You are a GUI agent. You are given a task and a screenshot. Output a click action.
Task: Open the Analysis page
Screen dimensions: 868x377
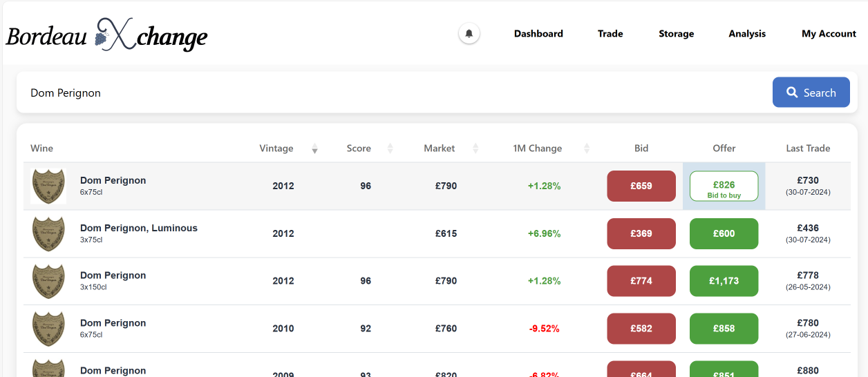(x=747, y=33)
